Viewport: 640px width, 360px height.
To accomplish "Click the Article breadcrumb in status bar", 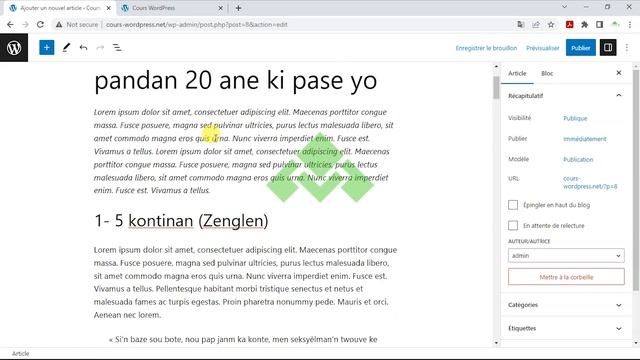I will (20, 353).
